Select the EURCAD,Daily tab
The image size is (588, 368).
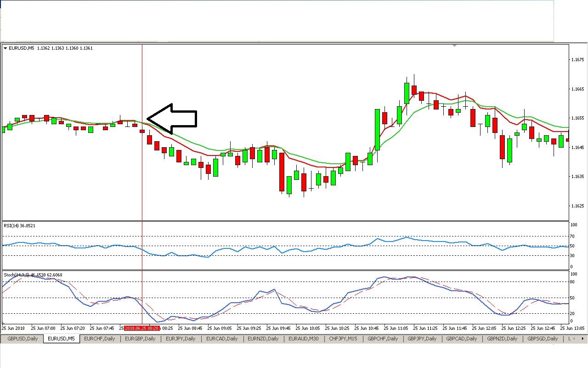click(x=222, y=339)
